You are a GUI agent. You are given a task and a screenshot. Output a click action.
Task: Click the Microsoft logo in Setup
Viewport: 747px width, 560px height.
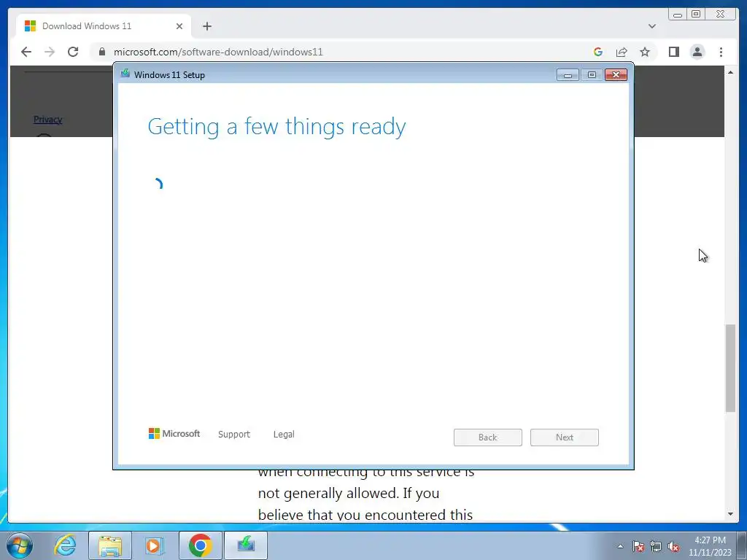tap(174, 433)
